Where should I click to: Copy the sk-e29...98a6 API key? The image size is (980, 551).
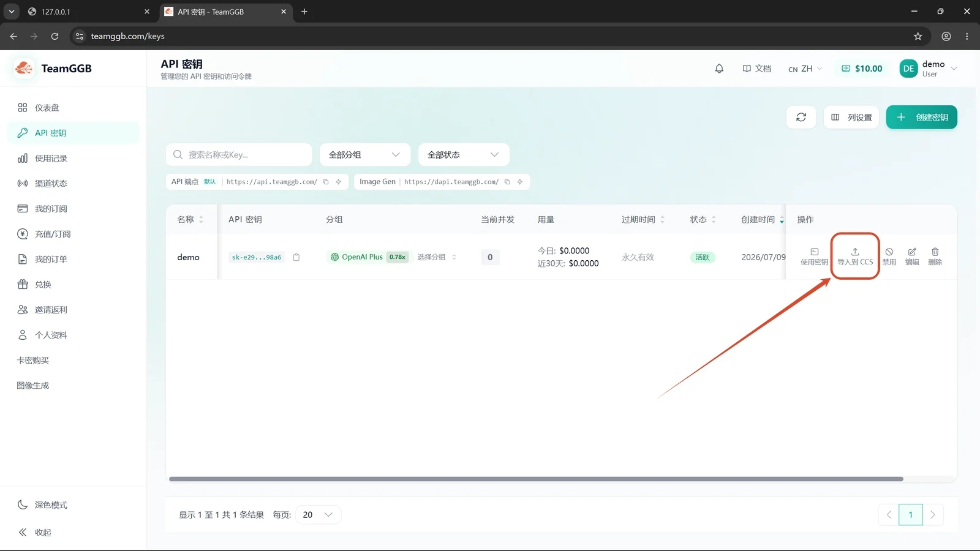[x=296, y=257]
